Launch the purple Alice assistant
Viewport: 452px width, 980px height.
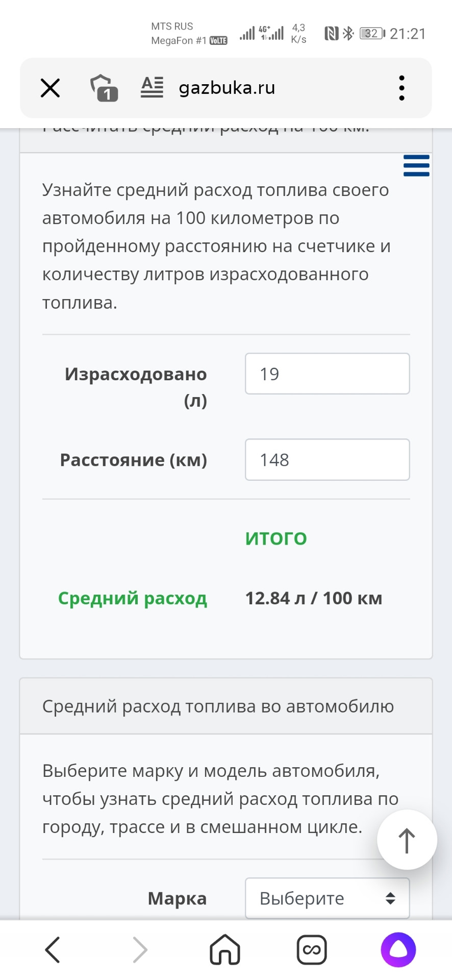(398, 950)
